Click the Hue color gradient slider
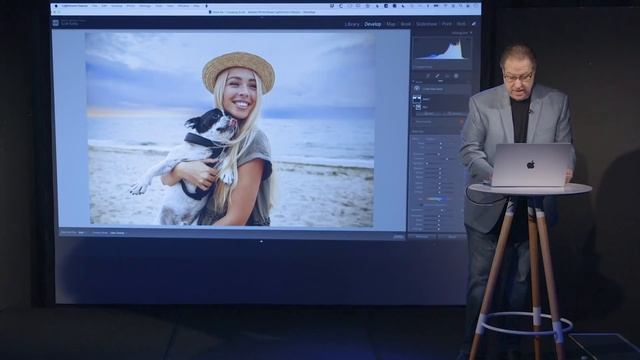640x360 pixels. (437, 199)
